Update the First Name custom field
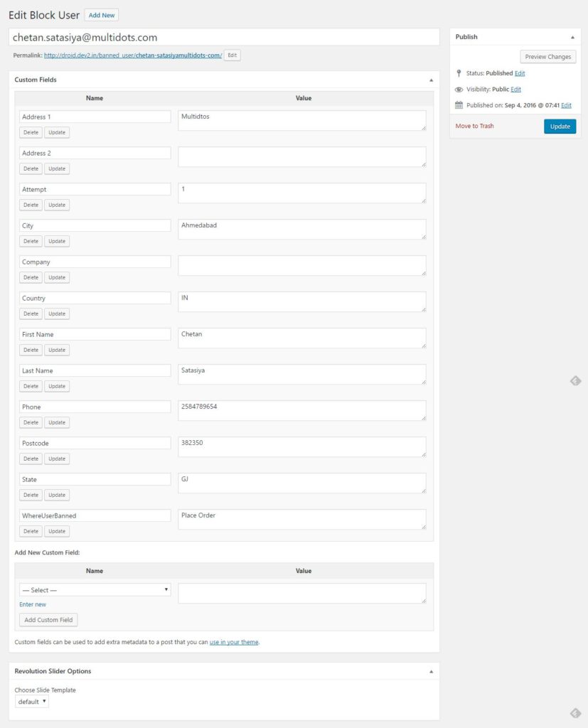Viewport: 588px width, 728px height. [57, 350]
